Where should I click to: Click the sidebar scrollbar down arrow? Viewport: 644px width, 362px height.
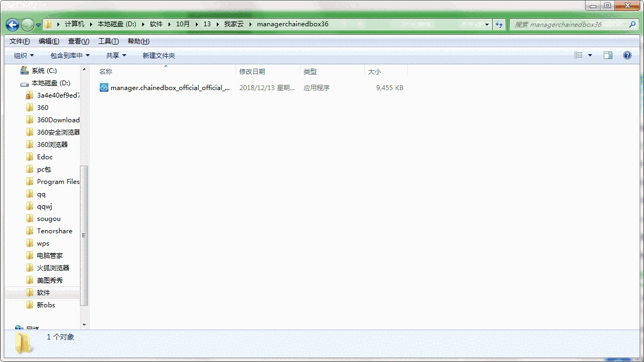pos(84,325)
